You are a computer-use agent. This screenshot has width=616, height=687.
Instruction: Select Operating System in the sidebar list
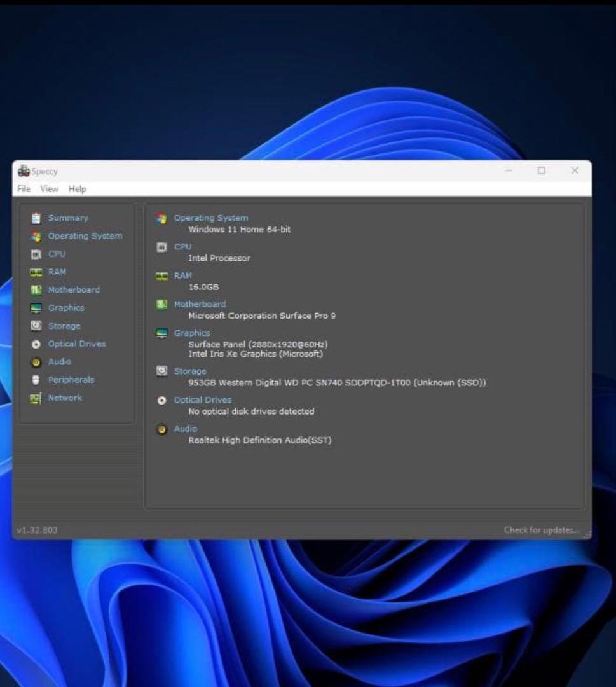click(x=85, y=236)
